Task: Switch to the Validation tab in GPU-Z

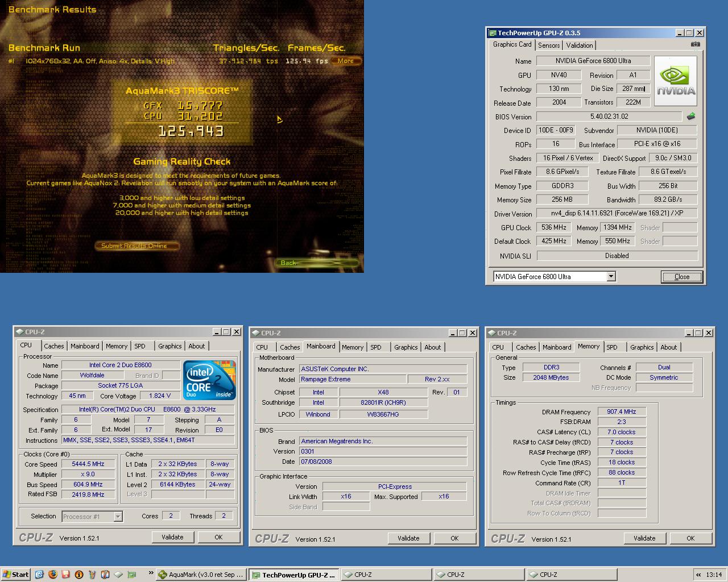Action: click(x=580, y=45)
